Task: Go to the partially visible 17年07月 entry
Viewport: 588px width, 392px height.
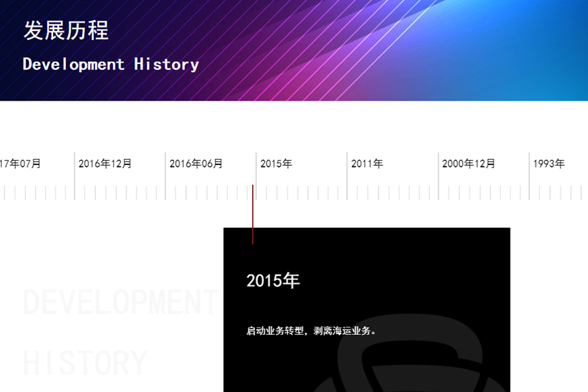Action: (x=20, y=164)
